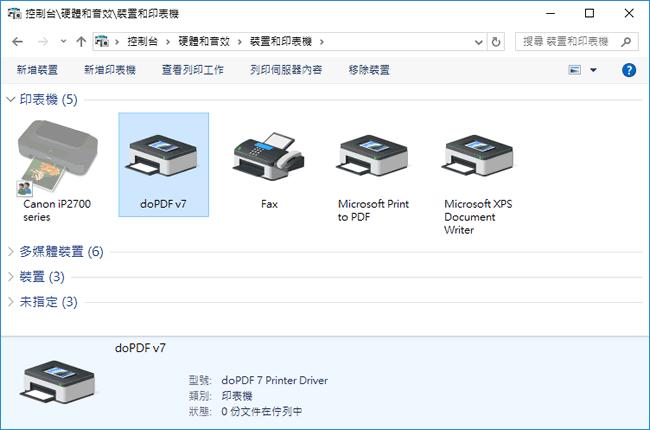The image size is (650, 430).
Task: Click 新增印表機 in the command bar
Action: pyautogui.click(x=110, y=70)
